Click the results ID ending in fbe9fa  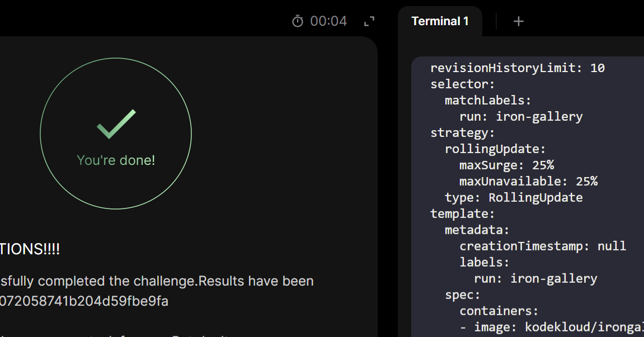pyautogui.click(x=84, y=301)
